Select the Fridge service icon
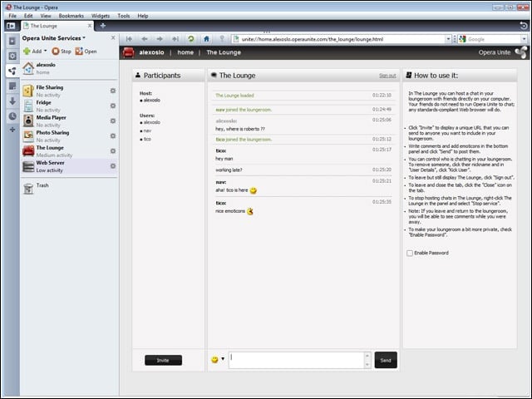 tap(28, 106)
